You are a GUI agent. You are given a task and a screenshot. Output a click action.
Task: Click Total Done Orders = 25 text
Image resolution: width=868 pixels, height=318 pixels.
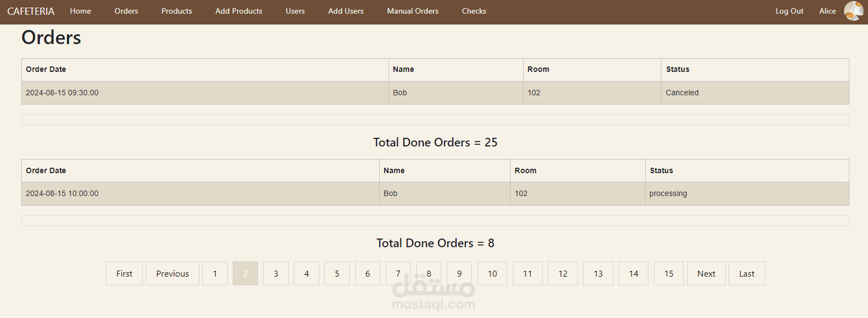(x=435, y=142)
